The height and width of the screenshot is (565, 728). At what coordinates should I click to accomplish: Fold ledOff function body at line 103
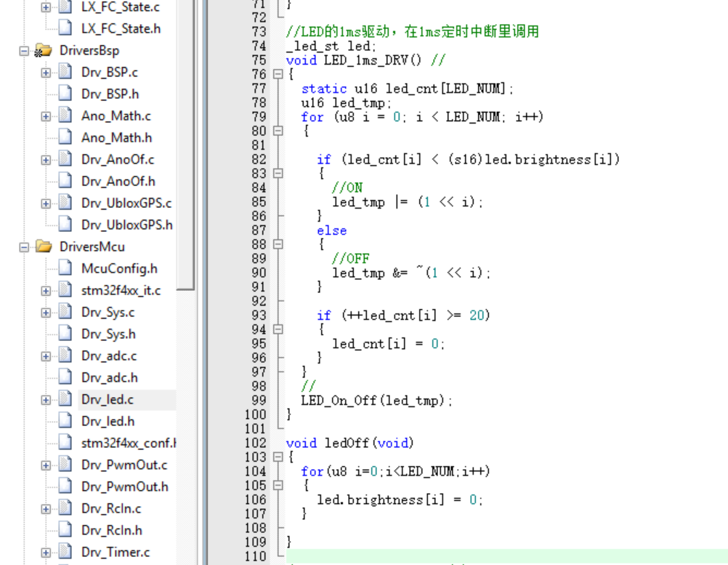pyautogui.click(x=278, y=457)
